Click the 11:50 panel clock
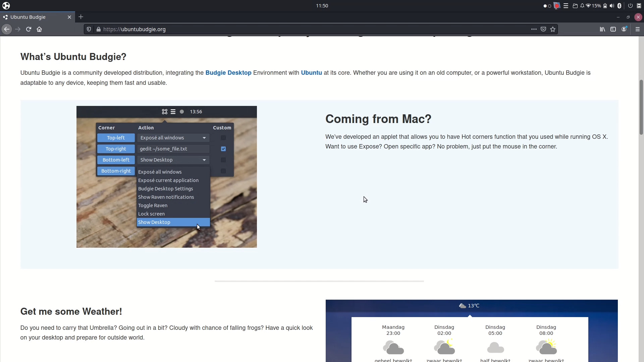 point(322,6)
